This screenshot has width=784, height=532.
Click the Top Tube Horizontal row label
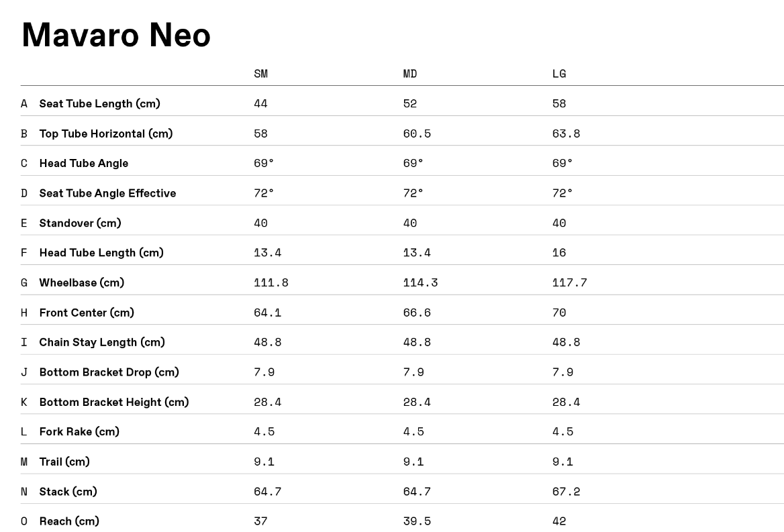click(x=106, y=134)
